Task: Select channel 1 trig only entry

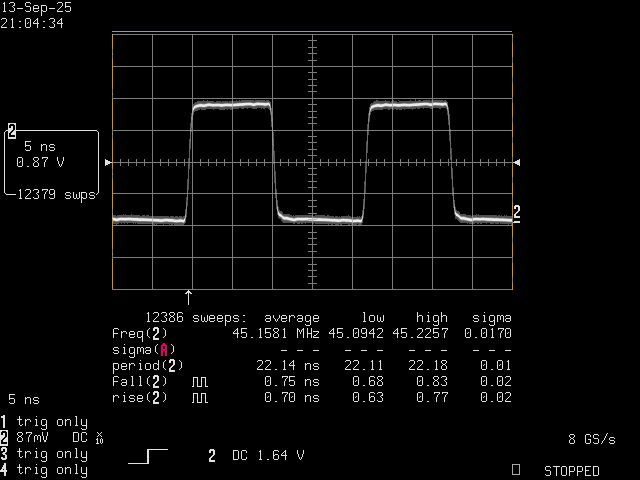Action: (x=45, y=422)
